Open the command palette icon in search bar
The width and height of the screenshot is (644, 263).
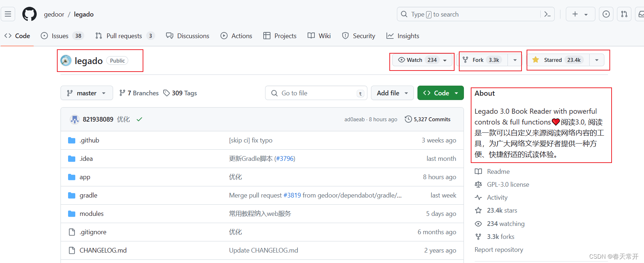point(547,14)
